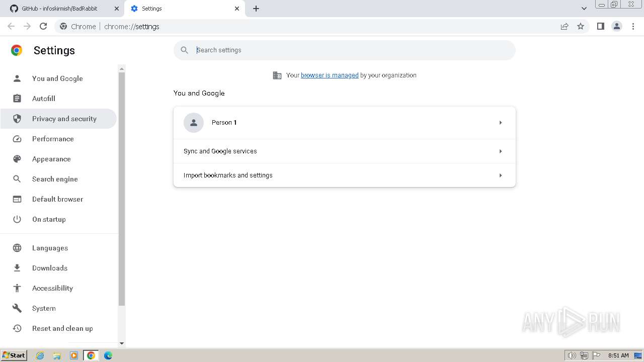Expand Import bookmarks and settings arrow
Screen dimensions: 644x362
(501, 175)
